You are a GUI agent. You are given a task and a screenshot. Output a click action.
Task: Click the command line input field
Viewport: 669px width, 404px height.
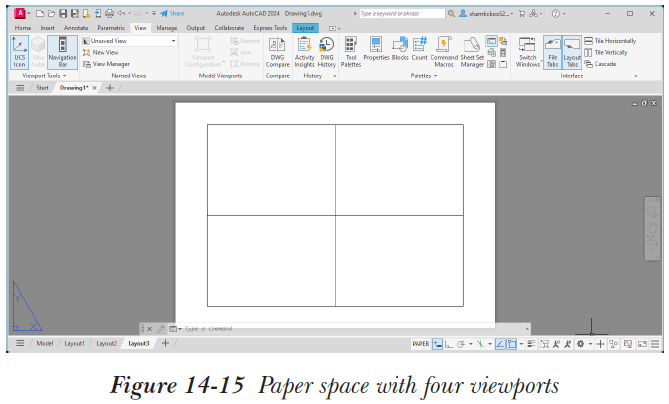point(352,329)
